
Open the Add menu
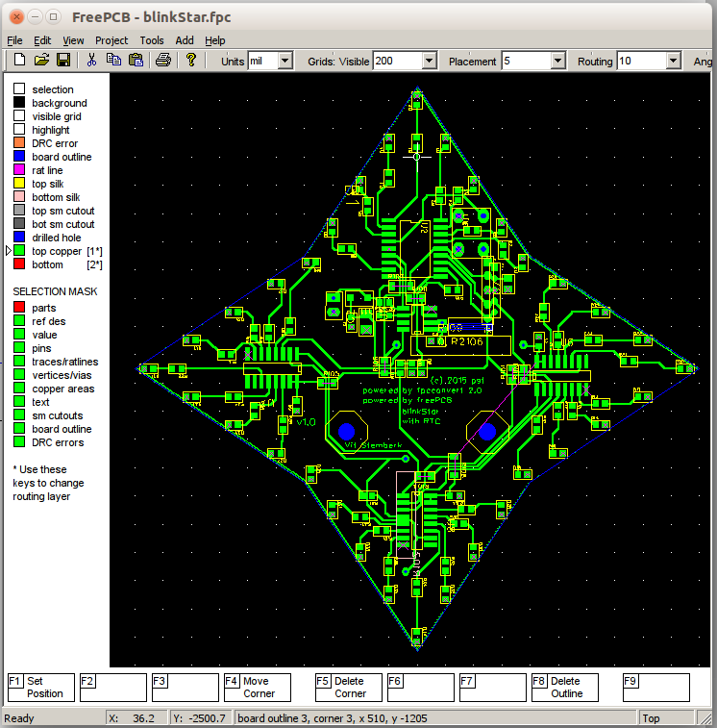tap(185, 40)
